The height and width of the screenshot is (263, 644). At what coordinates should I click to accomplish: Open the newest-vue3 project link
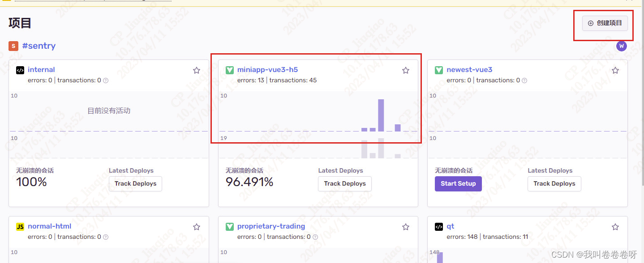[469, 70]
